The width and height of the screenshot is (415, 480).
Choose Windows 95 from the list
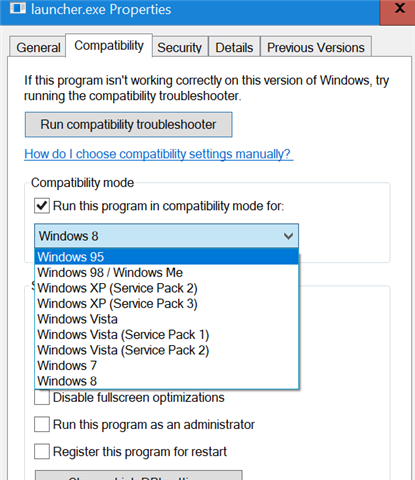[166, 257]
